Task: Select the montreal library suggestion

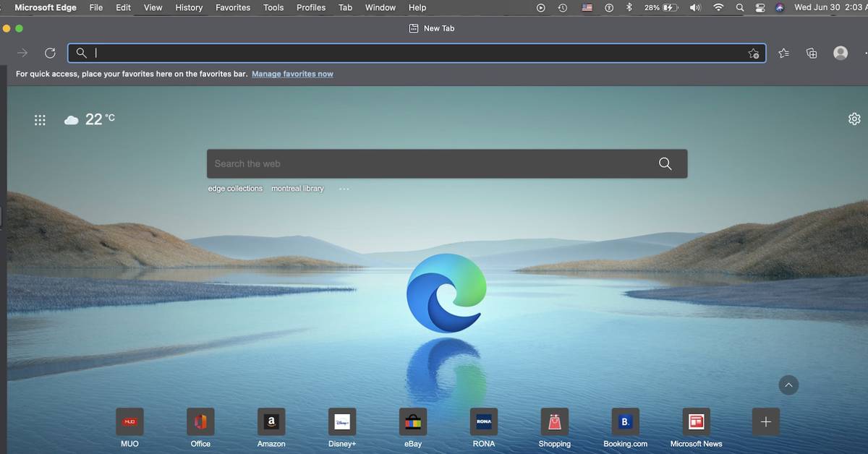Action: click(x=297, y=189)
